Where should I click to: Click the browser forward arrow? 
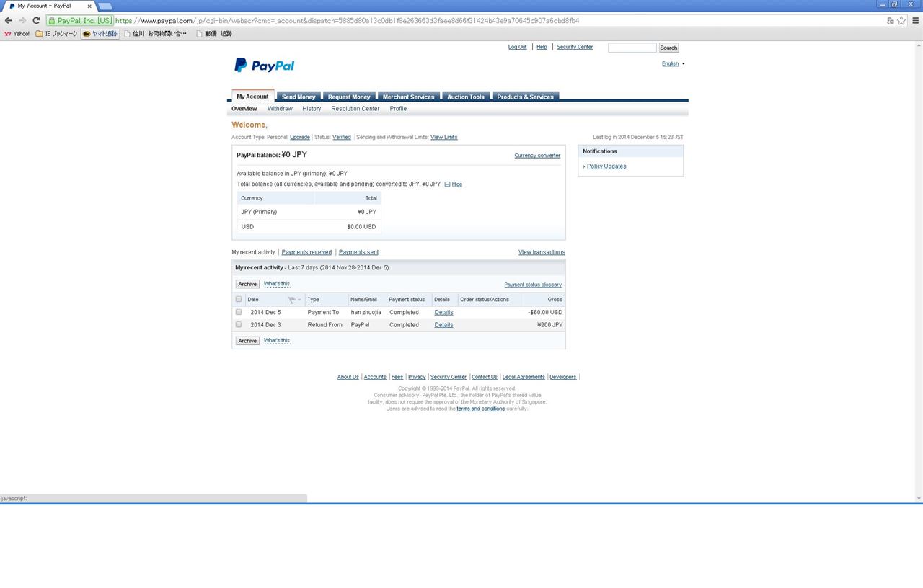point(22,21)
